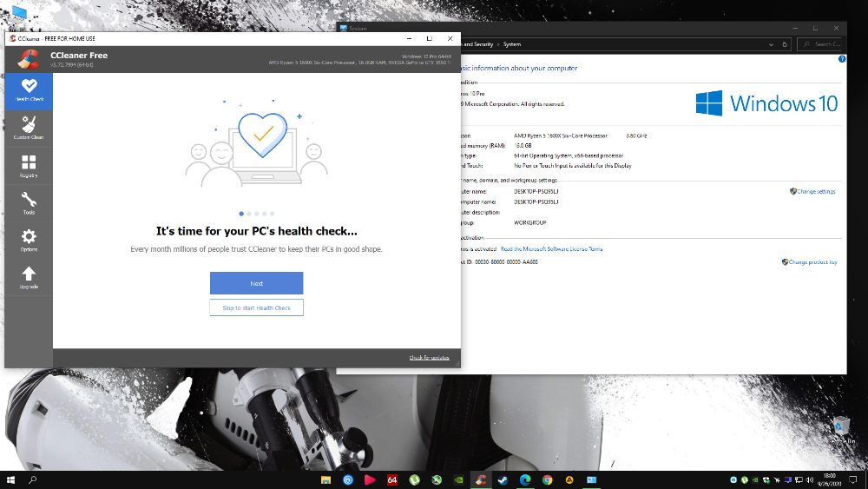This screenshot has height=489, width=868.
Task: Select the last onboarding page dot
Action: (273, 213)
